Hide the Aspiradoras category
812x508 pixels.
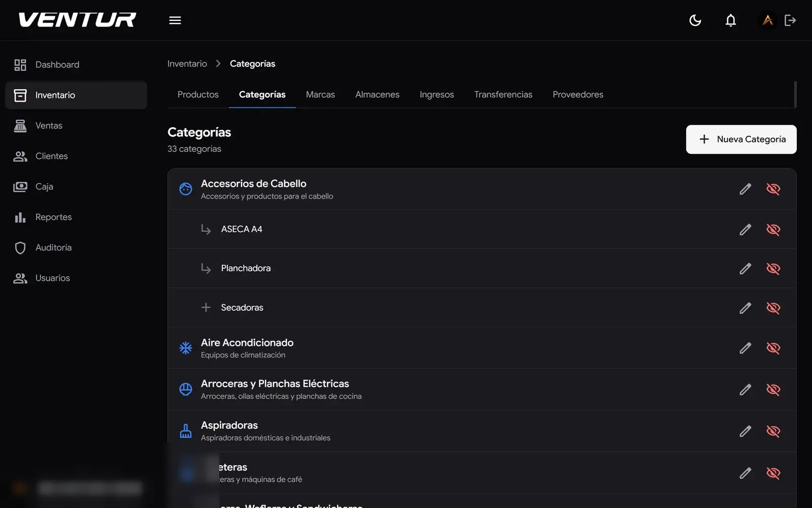coord(773,431)
